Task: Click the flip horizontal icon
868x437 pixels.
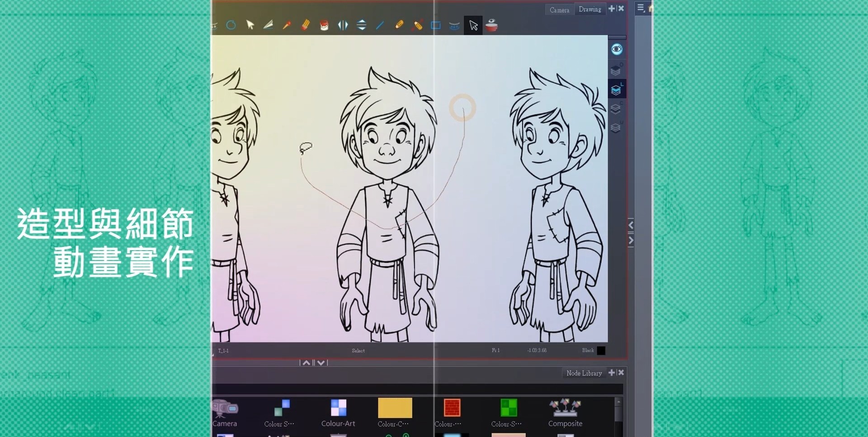Action: pos(343,25)
